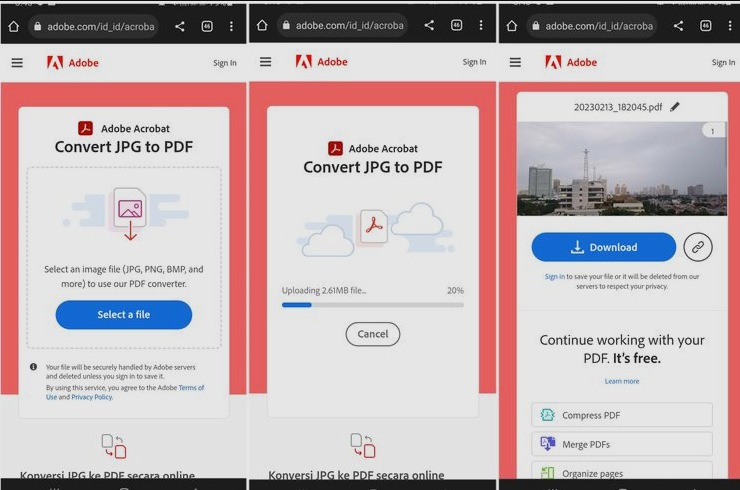Open the share icon in the middle screen browser bar
This screenshot has height=490, width=740.
(429, 25)
